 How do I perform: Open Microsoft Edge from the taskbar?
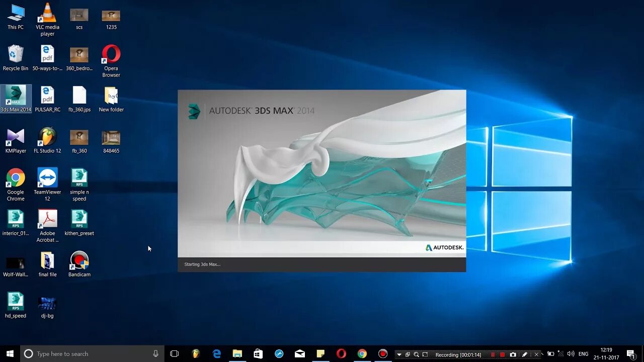point(217,353)
